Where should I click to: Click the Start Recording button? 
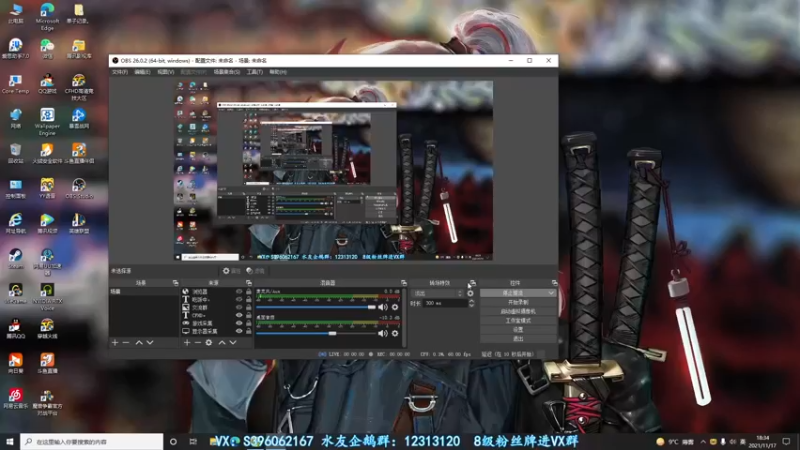(x=518, y=302)
